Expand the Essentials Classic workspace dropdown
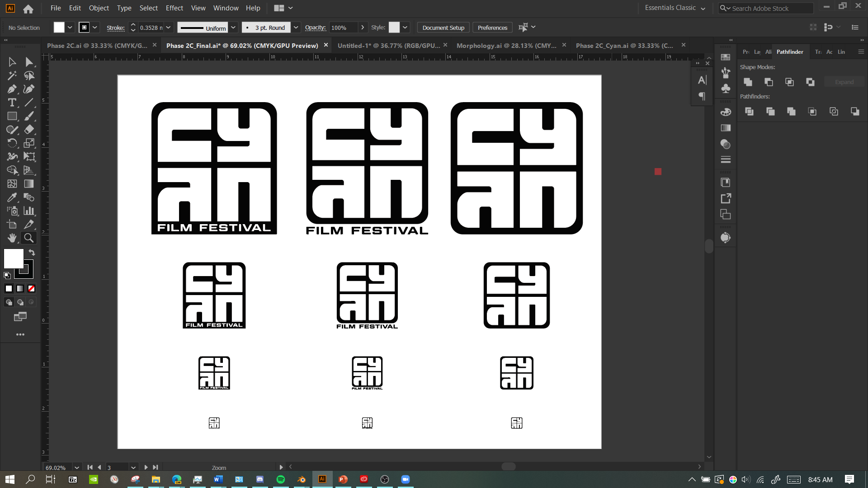This screenshot has width=868, height=488. click(x=703, y=8)
